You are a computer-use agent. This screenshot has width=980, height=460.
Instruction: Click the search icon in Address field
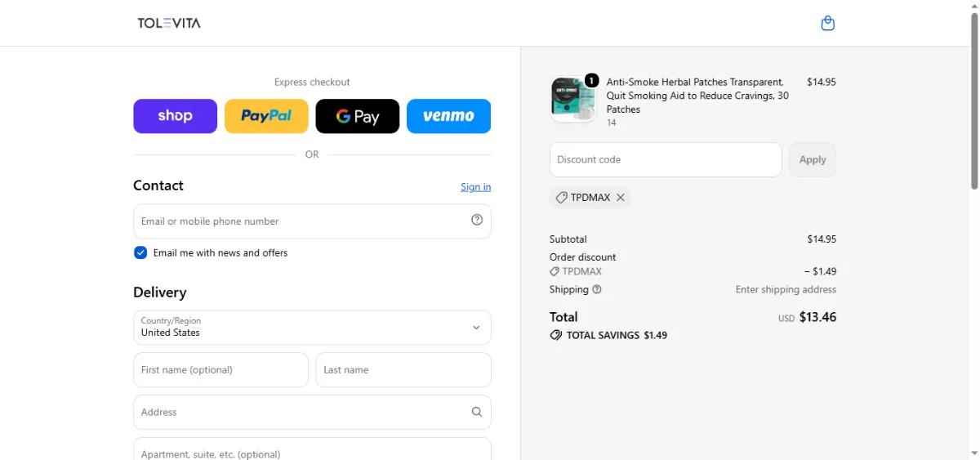(477, 412)
